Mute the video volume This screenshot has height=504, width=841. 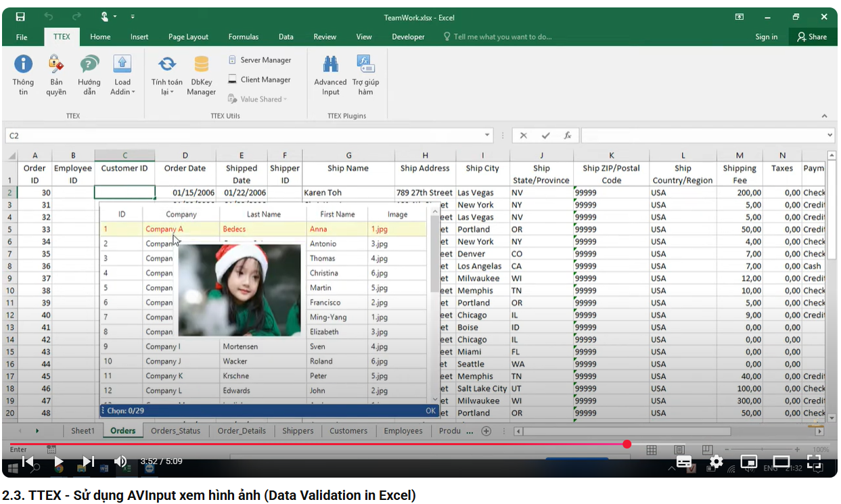(120, 461)
